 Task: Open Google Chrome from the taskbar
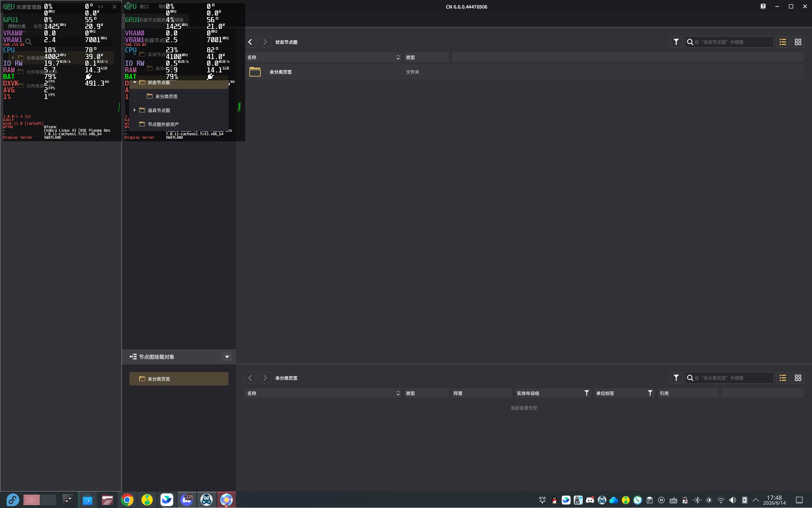127,500
